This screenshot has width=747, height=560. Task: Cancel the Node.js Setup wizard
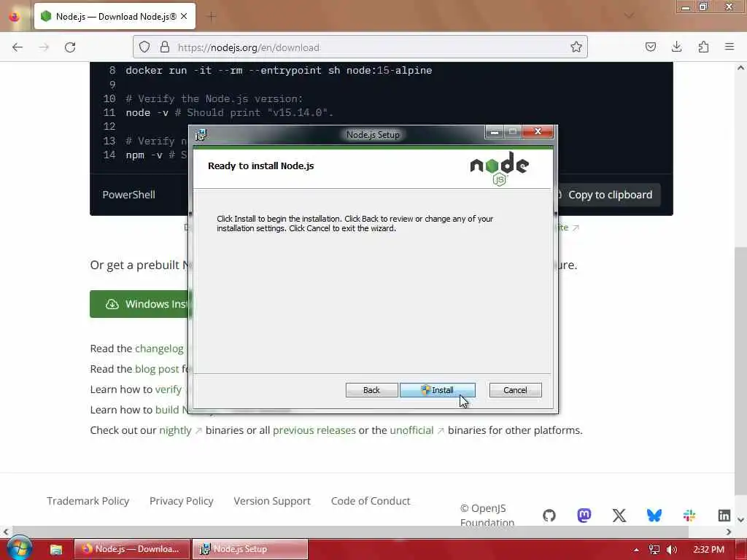click(515, 390)
